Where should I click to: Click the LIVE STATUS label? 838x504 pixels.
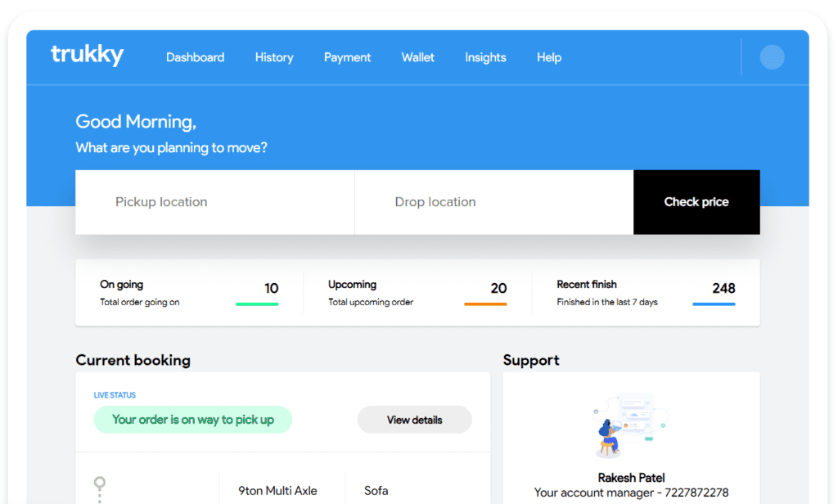click(115, 395)
